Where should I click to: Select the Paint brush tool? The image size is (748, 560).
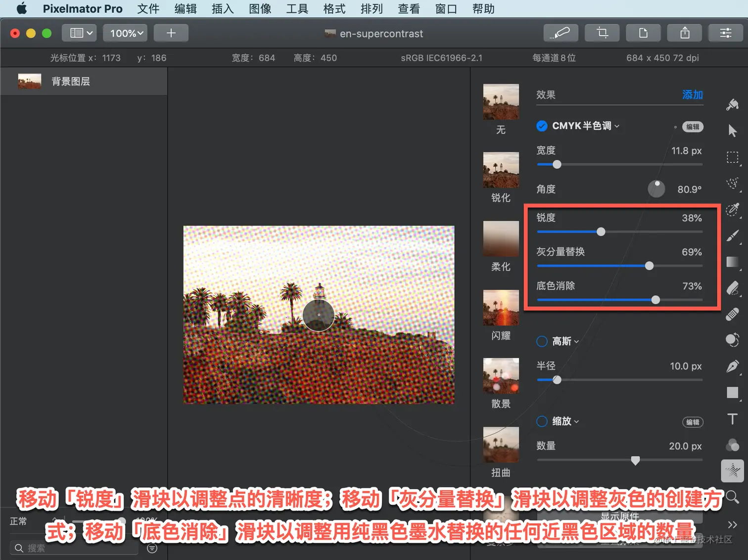(x=733, y=236)
